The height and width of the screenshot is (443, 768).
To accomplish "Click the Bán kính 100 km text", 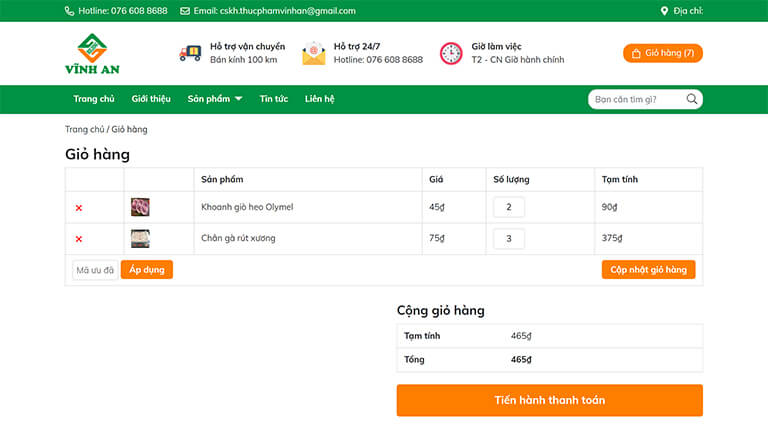I will point(243,60).
